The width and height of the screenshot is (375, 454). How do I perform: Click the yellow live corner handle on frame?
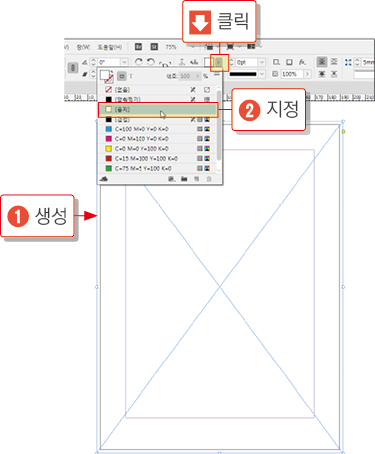(343, 132)
